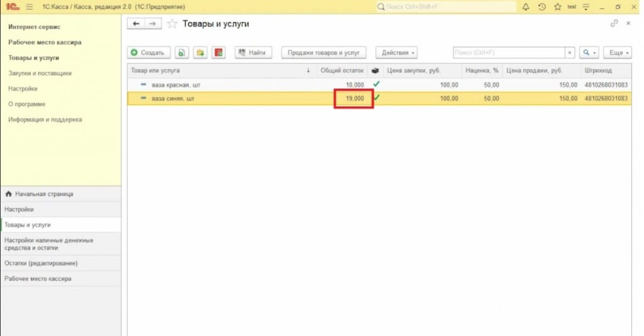
Task: Click the item icon of ваза синяя row
Action: pos(143,98)
